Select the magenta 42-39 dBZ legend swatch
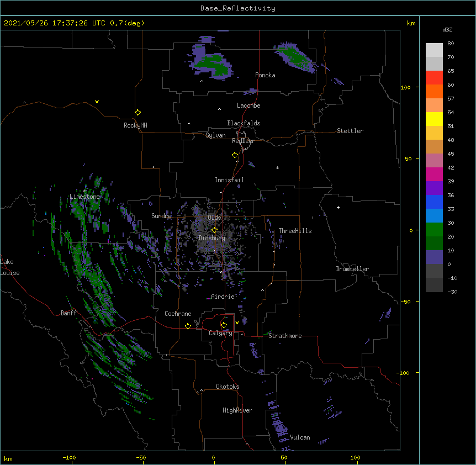476x465 pixels. tap(434, 174)
